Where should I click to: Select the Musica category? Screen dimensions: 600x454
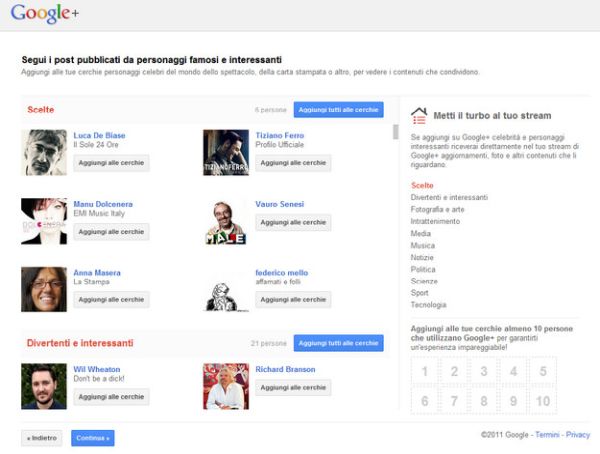point(422,245)
